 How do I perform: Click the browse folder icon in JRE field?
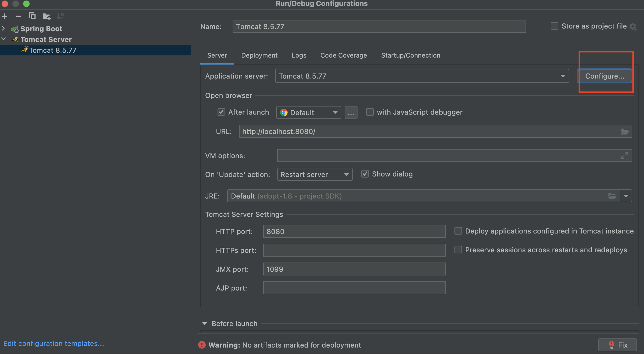[x=612, y=196]
